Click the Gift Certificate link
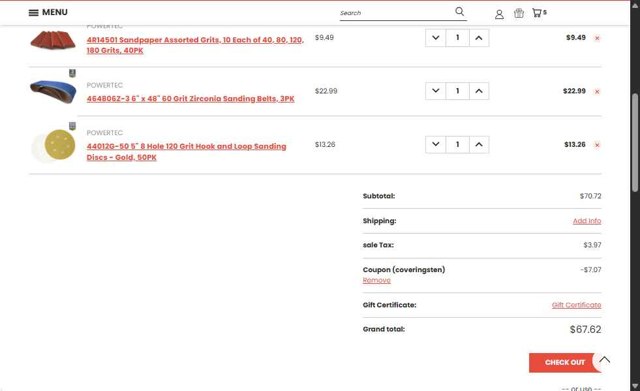The width and height of the screenshot is (640, 391). click(576, 305)
